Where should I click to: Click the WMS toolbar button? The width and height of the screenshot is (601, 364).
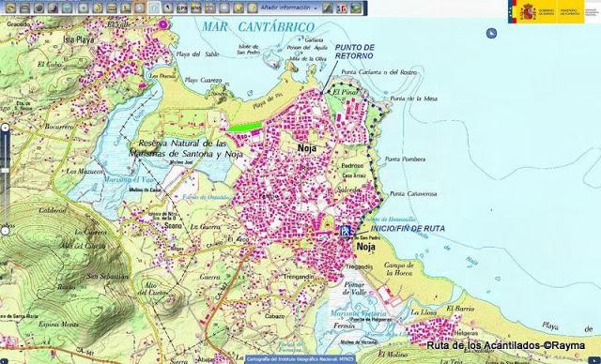point(196,8)
